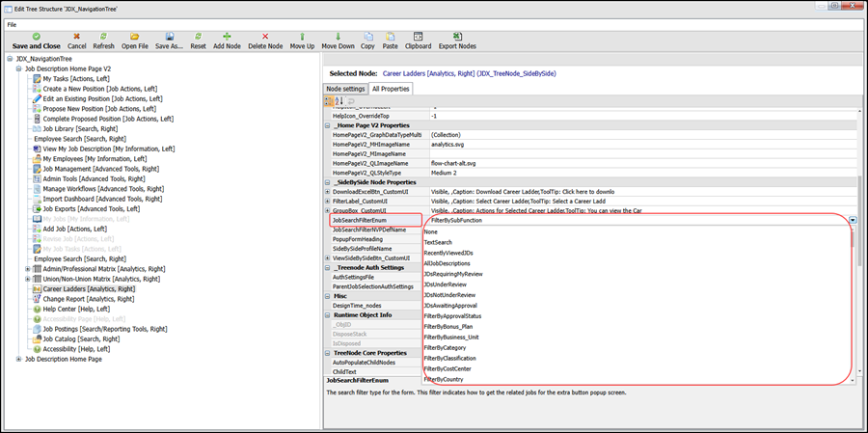
Task: Expand the Job Description Home Page node
Action: pos(19,359)
